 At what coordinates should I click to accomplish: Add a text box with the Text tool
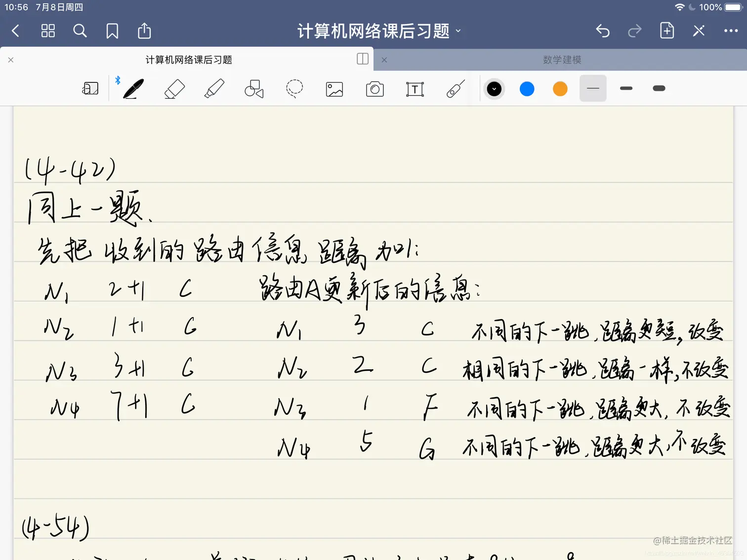415,88
